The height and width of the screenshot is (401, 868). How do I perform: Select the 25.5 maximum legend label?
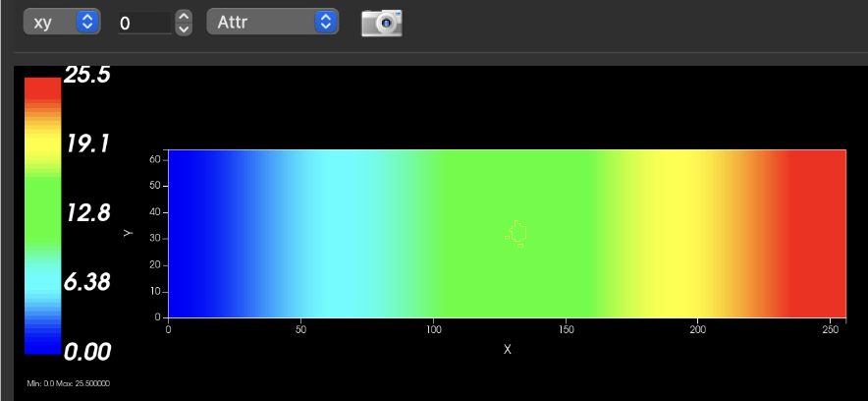87,76
